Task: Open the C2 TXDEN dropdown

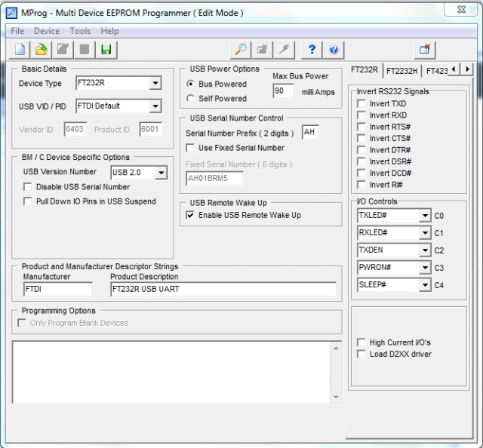Action: point(425,250)
